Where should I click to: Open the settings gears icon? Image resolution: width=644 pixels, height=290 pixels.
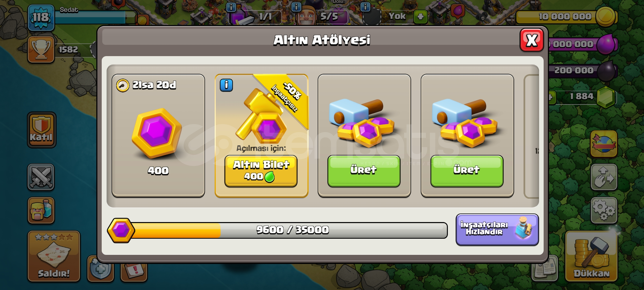[x=604, y=211]
